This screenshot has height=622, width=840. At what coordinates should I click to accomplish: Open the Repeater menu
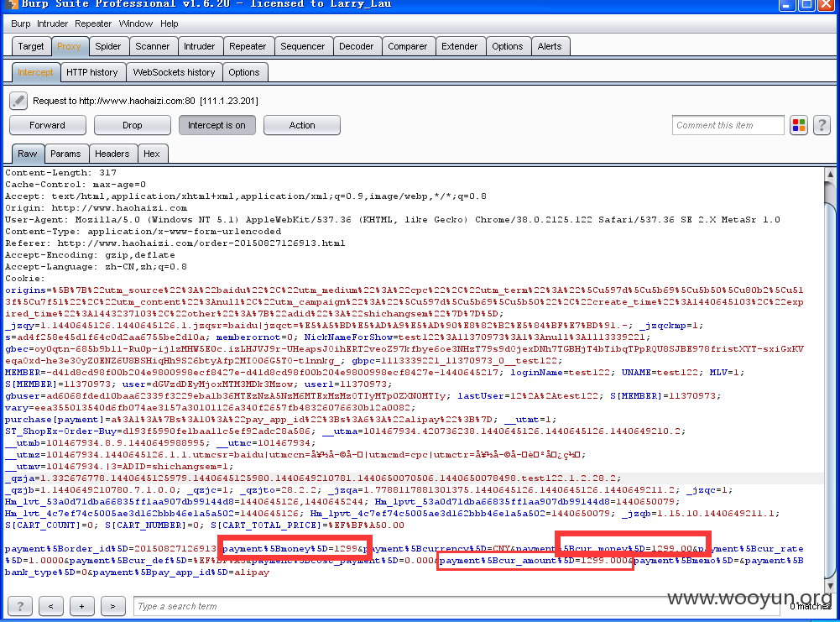(93, 24)
